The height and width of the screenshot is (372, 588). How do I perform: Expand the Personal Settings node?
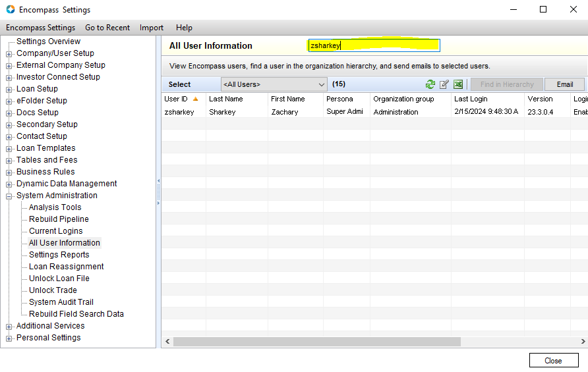(x=9, y=338)
